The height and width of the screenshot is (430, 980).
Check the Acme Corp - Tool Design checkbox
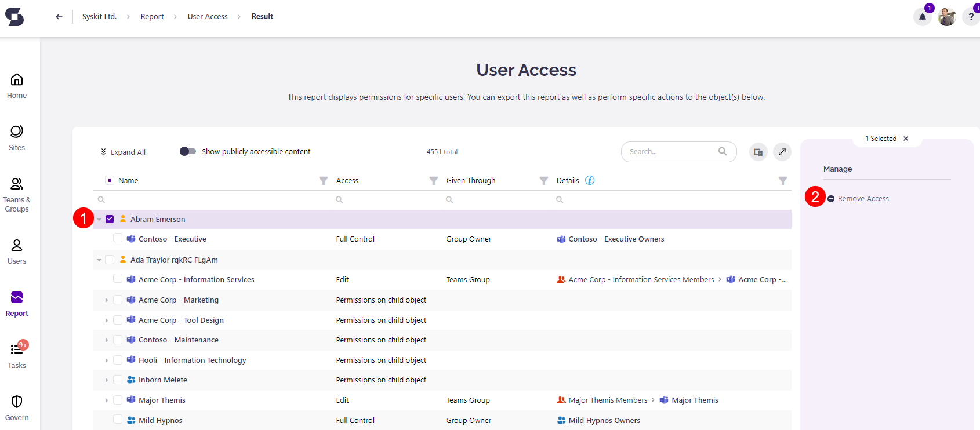click(x=118, y=320)
